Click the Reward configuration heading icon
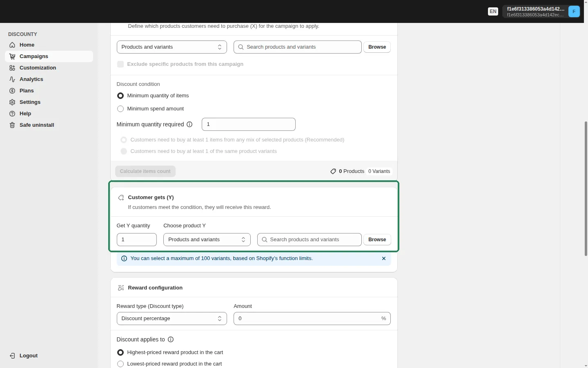This screenshot has width=588, height=368. click(121, 288)
